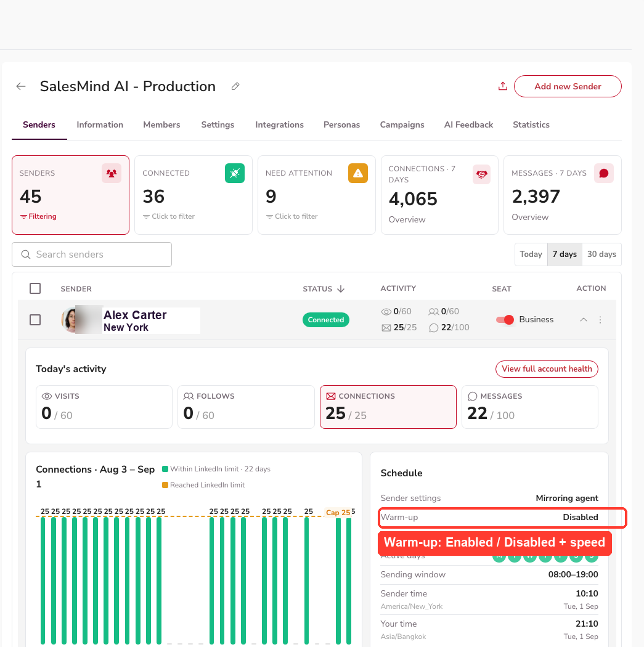Click the export upload icon
Image resolution: width=644 pixels, height=647 pixels.
(x=502, y=86)
